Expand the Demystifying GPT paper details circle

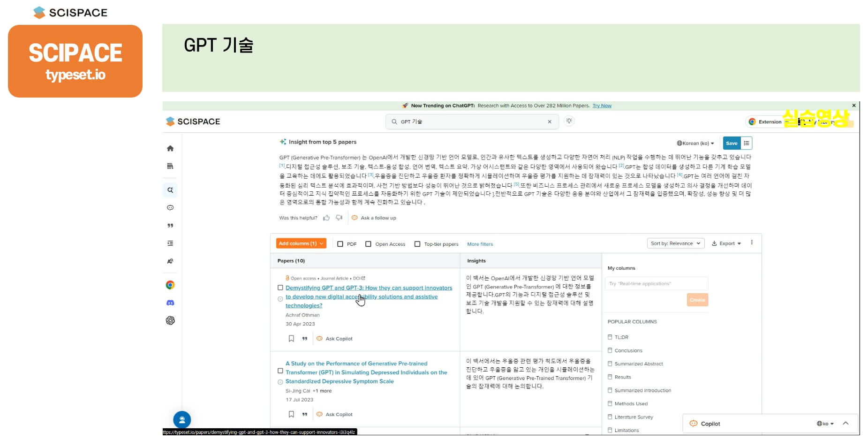point(280,299)
